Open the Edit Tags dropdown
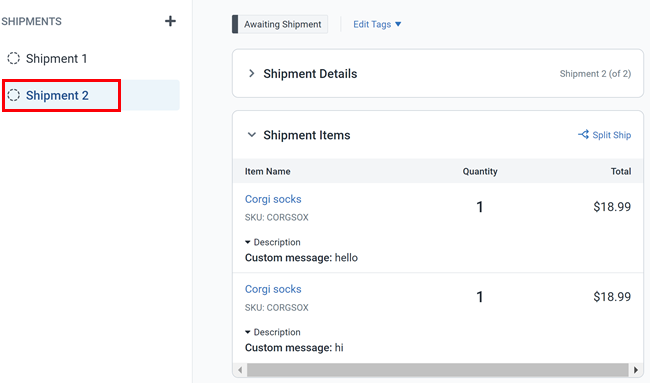The image size is (650, 383). [377, 24]
